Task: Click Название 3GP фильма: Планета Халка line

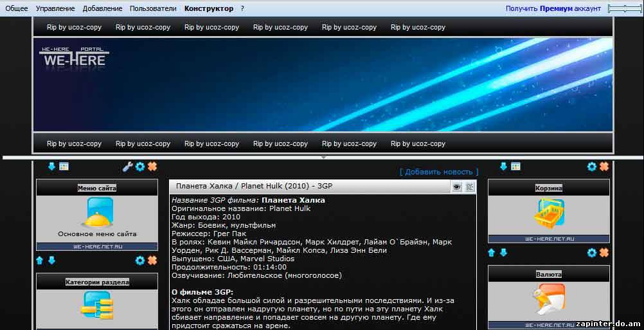Action: click(x=248, y=200)
